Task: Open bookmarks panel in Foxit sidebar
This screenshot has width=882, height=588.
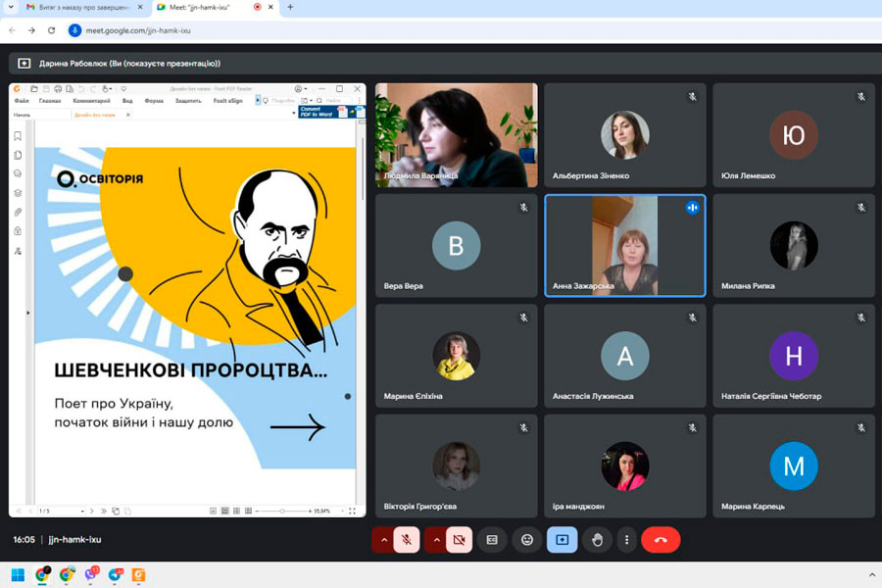Action: click(x=18, y=136)
